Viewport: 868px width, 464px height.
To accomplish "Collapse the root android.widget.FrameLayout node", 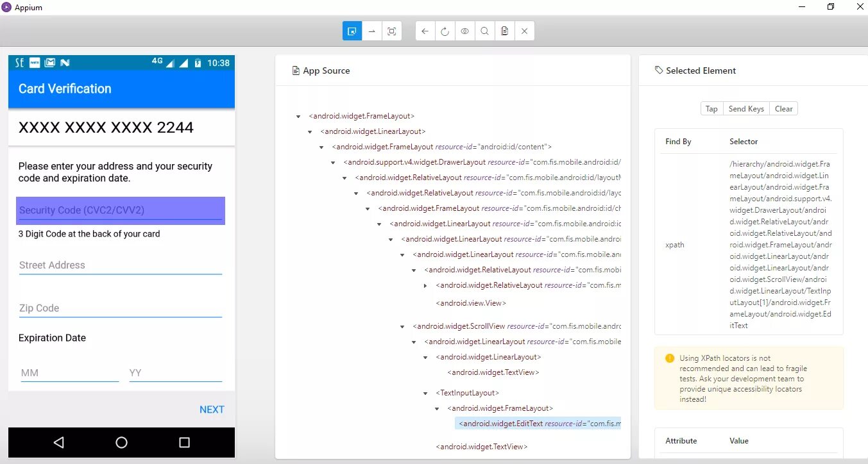I will (298, 117).
